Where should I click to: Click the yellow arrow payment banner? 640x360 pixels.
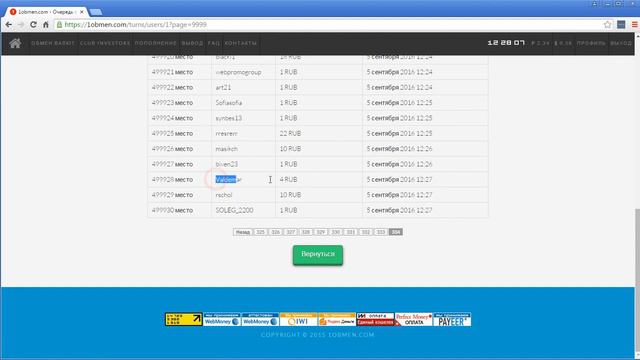pyautogui.click(x=184, y=319)
